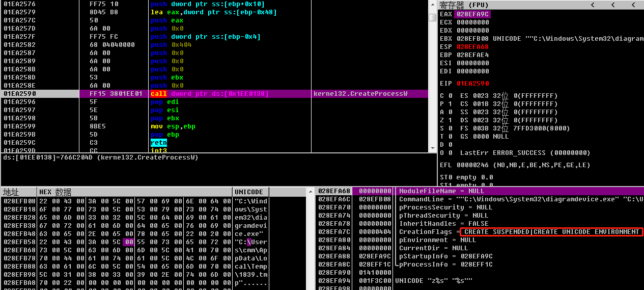Toggle the C carry flag value

(451, 96)
